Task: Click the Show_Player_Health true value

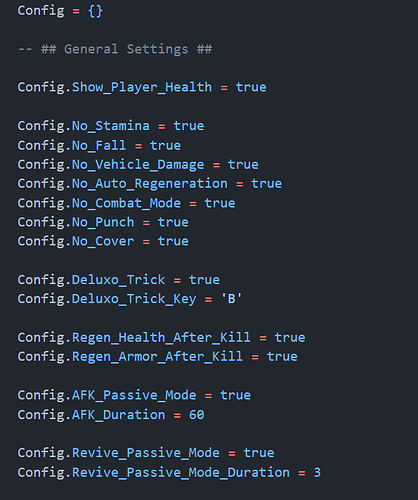Action: pyautogui.click(x=251, y=87)
